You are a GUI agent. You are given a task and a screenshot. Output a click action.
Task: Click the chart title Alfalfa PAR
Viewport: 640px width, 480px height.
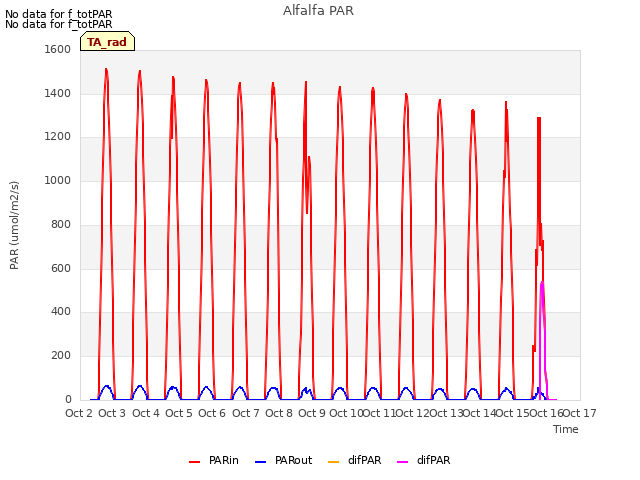coord(318,11)
